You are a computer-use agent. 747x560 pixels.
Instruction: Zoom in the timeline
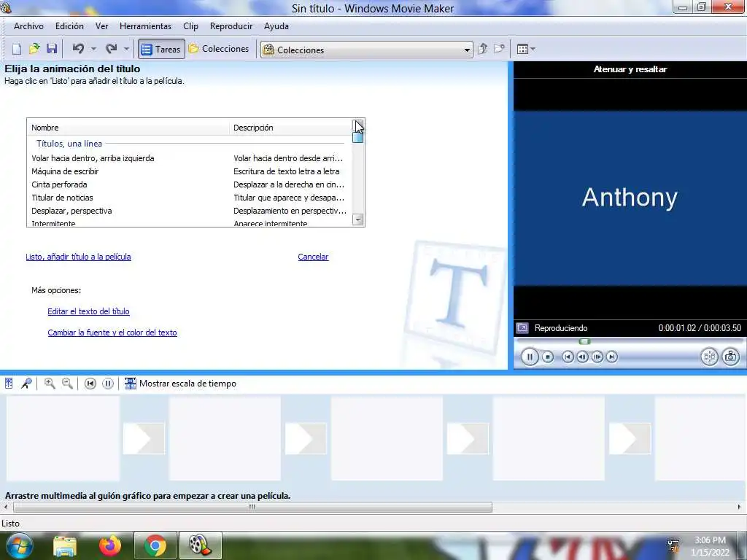point(50,384)
